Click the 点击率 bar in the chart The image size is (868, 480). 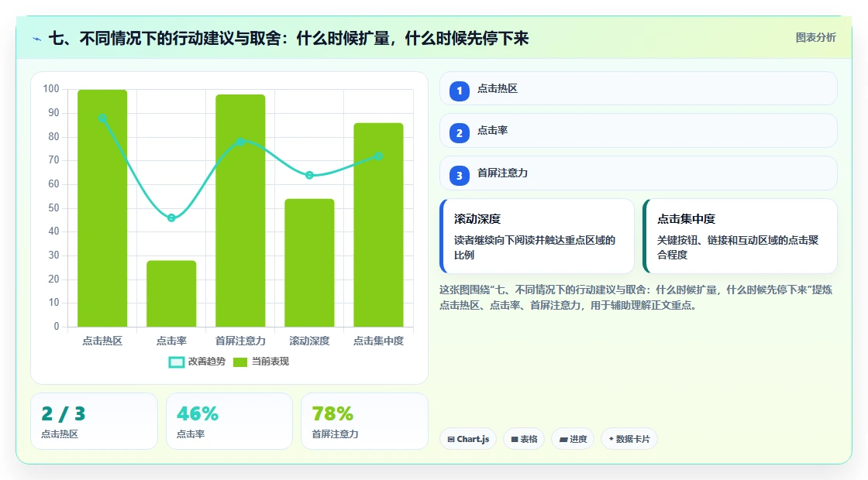click(171, 293)
